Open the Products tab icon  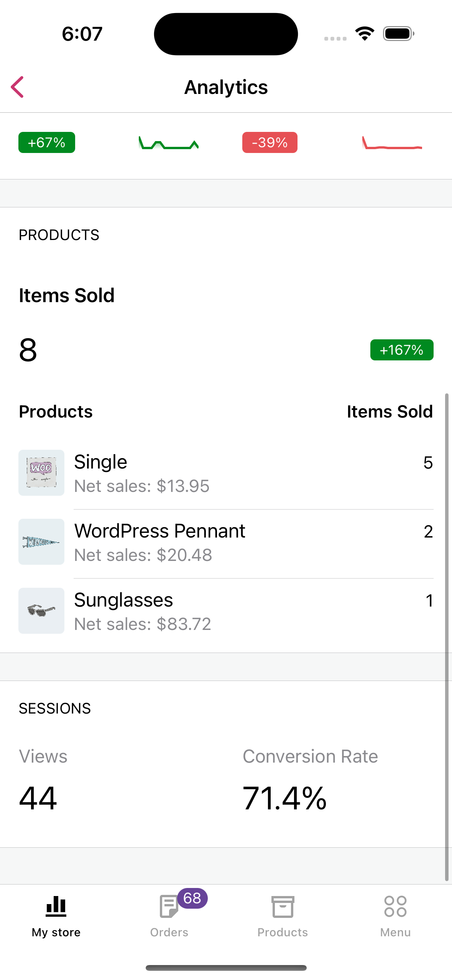[x=283, y=907]
